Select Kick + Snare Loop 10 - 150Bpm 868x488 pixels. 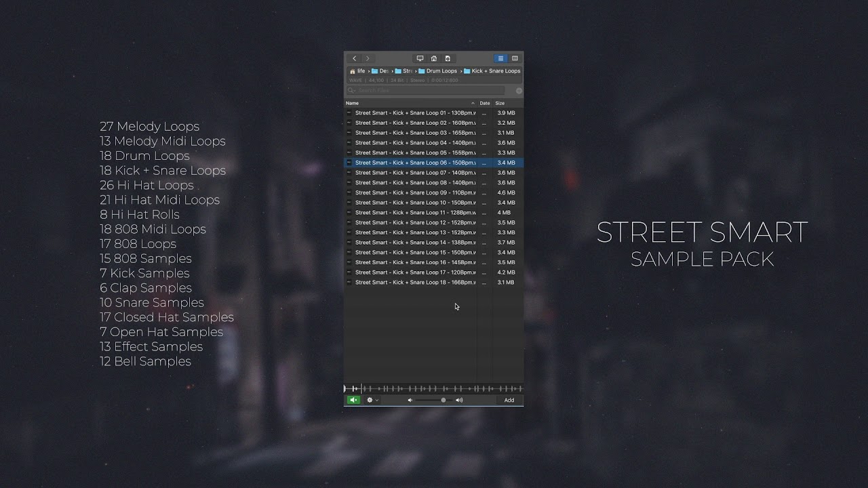click(x=434, y=203)
